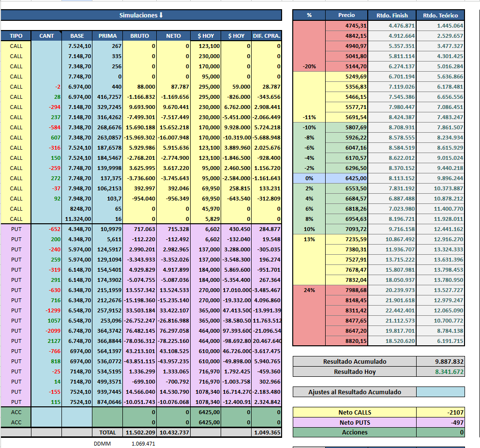Click the CANT column header

tap(46, 36)
